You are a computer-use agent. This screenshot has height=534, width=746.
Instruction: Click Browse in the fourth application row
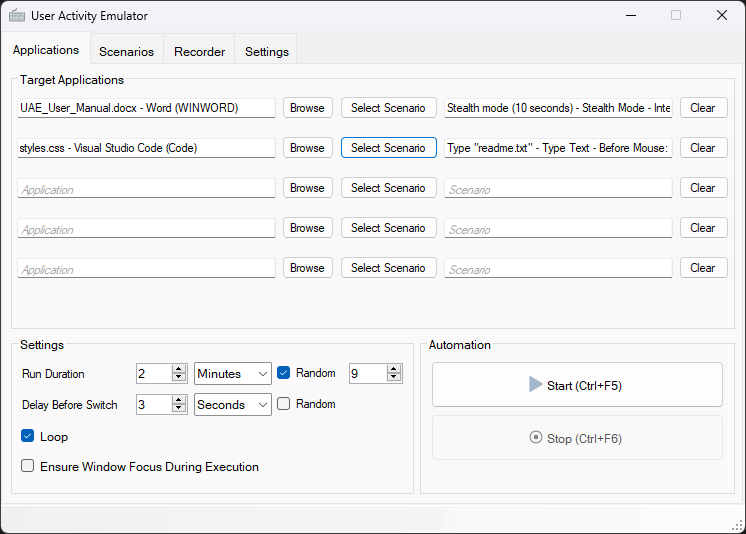307,228
